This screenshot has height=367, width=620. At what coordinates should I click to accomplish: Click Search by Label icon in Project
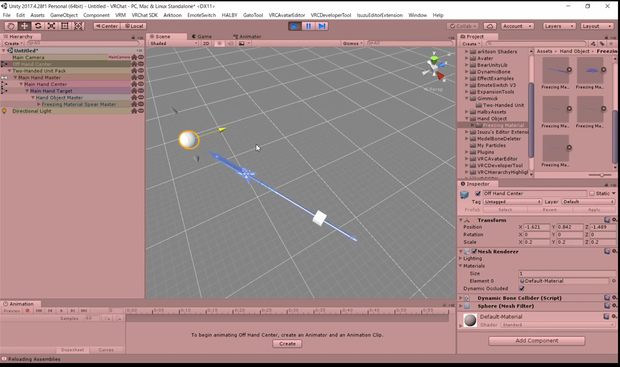pyautogui.click(x=602, y=44)
